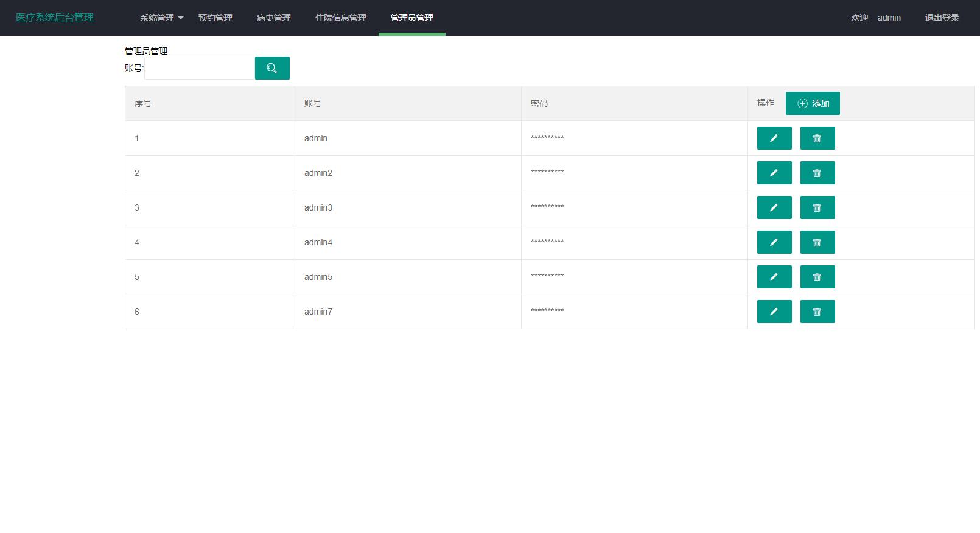Click trash icon for admin4

coord(817,242)
